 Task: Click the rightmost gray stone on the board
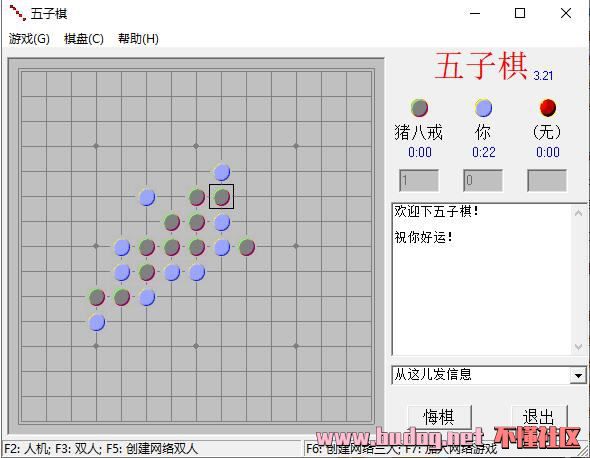247,247
